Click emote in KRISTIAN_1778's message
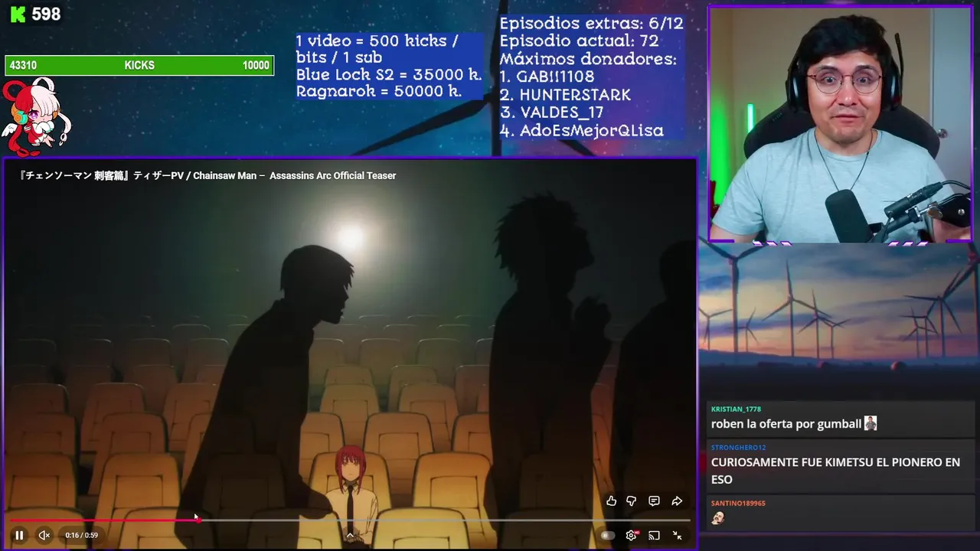This screenshot has width=980, height=551. pos(871,423)
